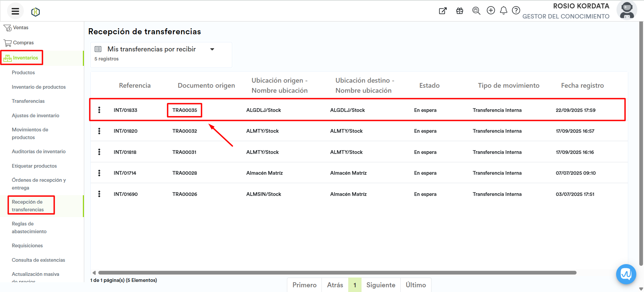Image resolution: width=644 pixels, height=292 pixels.
Task: Open the chat widget bubble
Action: pyautogui.click(x=626, y=274)
